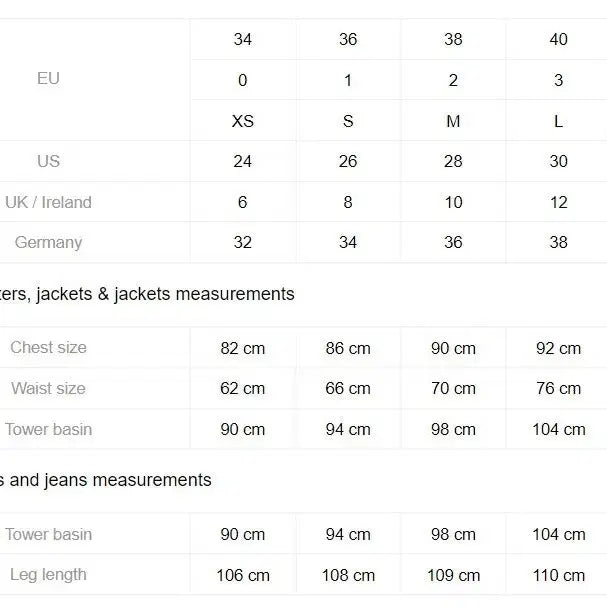Click the Germany row label
Image resolution: width=607 pixels, height=607 pixels.
pos(48,243)
